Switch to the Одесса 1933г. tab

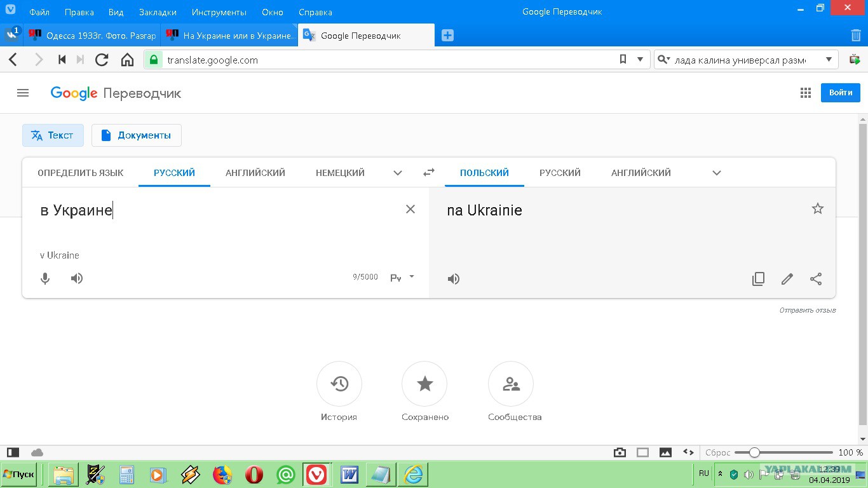tap(92, 36)
